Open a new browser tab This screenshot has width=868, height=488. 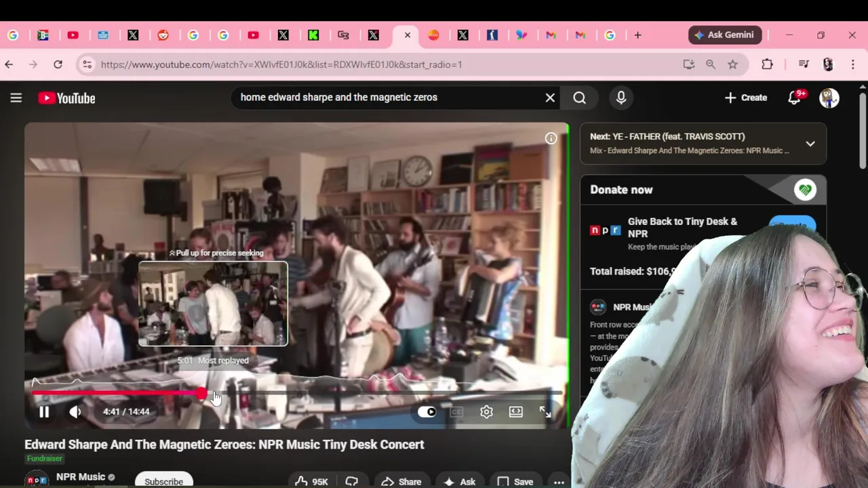tap(637, 35)
